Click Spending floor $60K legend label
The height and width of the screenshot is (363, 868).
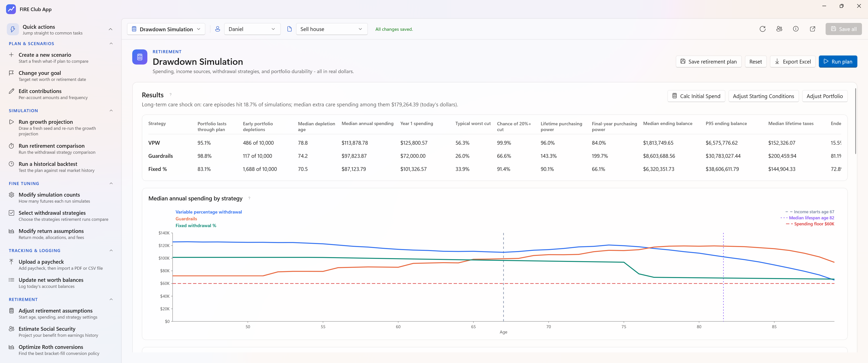[810, 224]
